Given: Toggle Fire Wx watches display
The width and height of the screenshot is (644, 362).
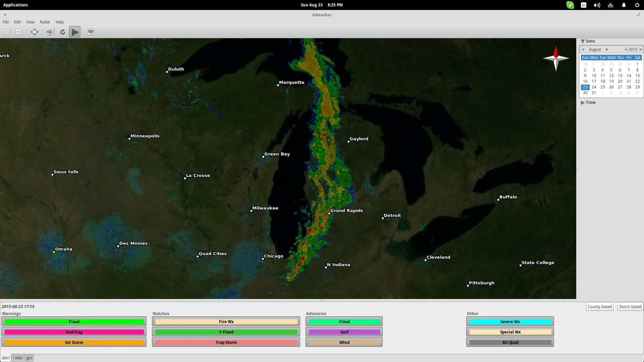Looking at the screenshot, I should coord(226,322).
